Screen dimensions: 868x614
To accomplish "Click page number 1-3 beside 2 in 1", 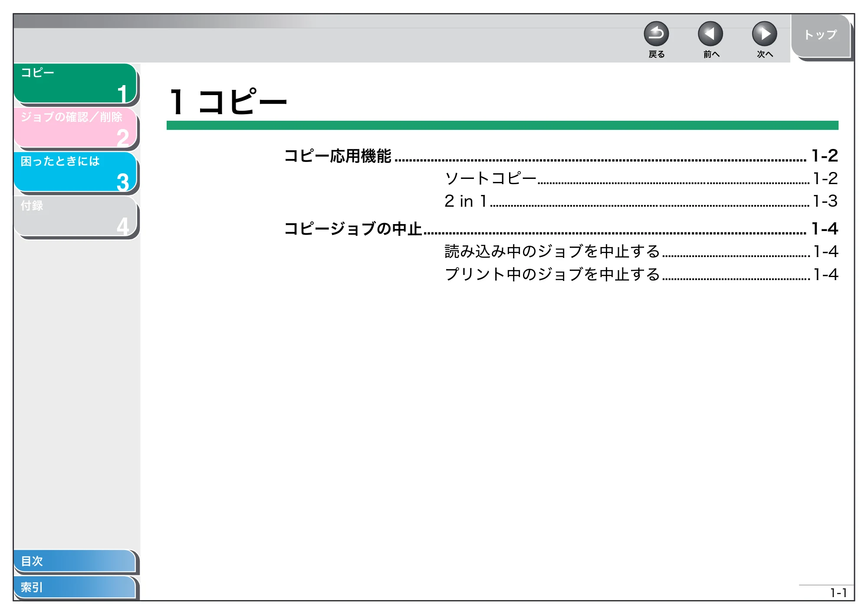I will click(825, 201).
